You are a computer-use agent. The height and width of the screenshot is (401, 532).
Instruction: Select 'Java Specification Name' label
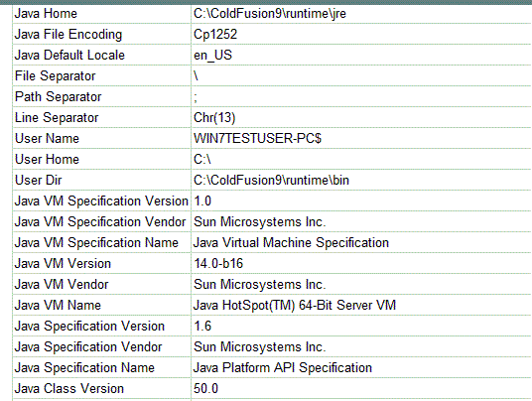84,368
